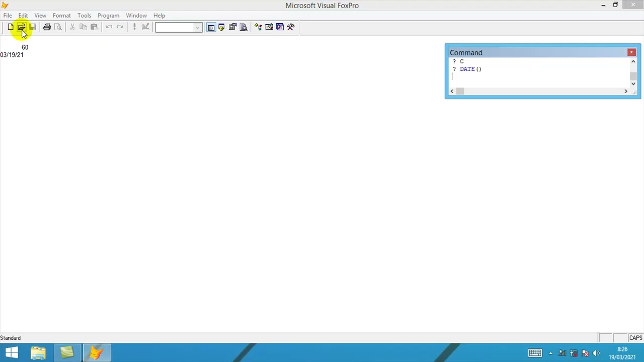Show hidden tray icons arrow
The image size is (644, 362).
pyautogui.click(x=550, y=353)
